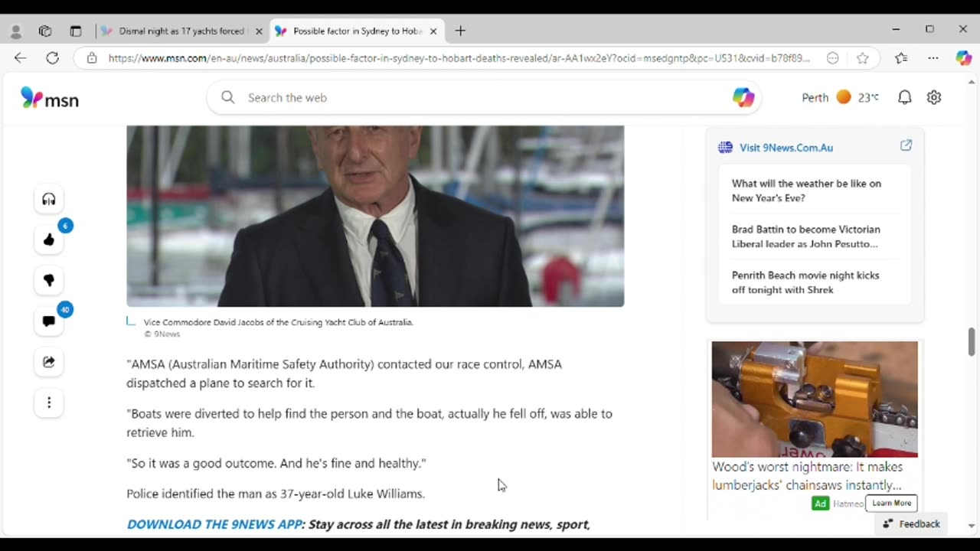Open Visit 9News.Com.Au link
The image size is (980, 551).
tap(786, 148)
